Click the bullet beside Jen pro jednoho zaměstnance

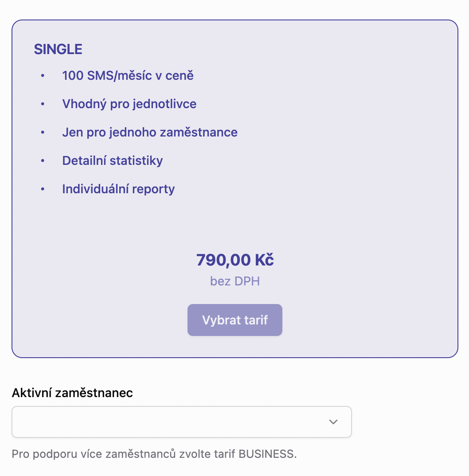pyautogui.click(x=42, y=133)
